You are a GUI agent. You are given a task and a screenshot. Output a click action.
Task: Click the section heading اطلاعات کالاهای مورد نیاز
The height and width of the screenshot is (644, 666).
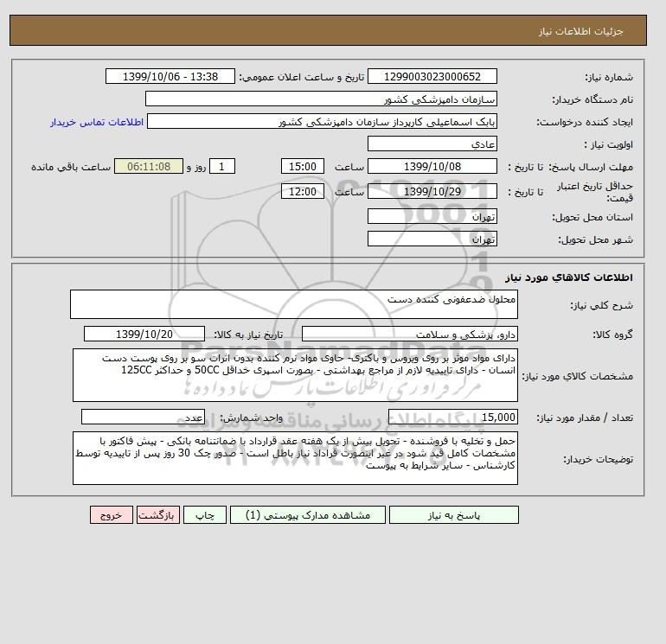coord(569,277)
